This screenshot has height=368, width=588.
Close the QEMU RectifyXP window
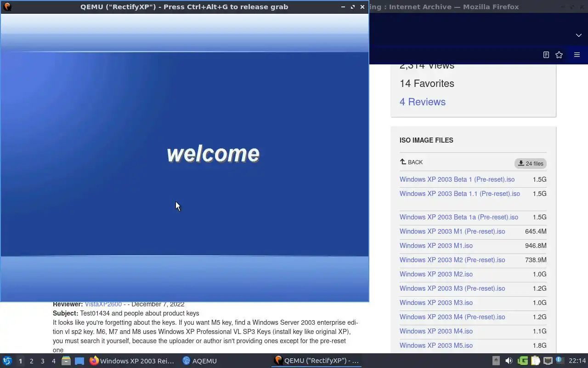click(x=362, y=7)
